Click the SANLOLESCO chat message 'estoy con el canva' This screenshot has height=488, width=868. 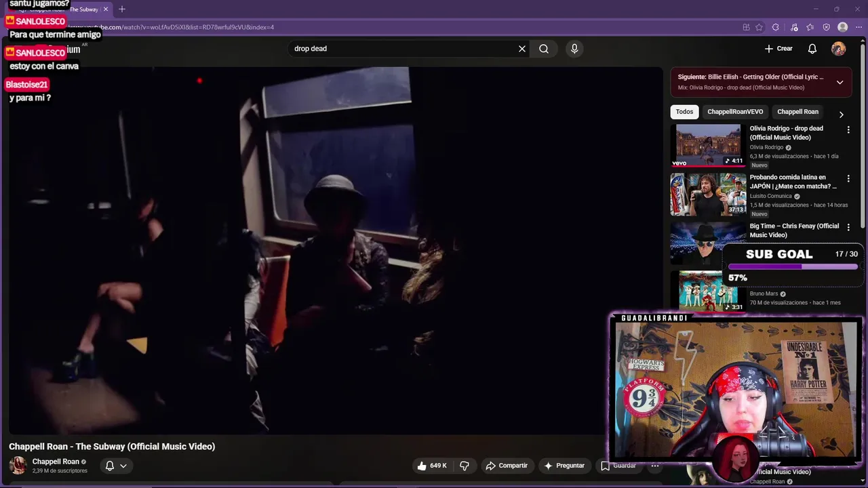(44, 66)
